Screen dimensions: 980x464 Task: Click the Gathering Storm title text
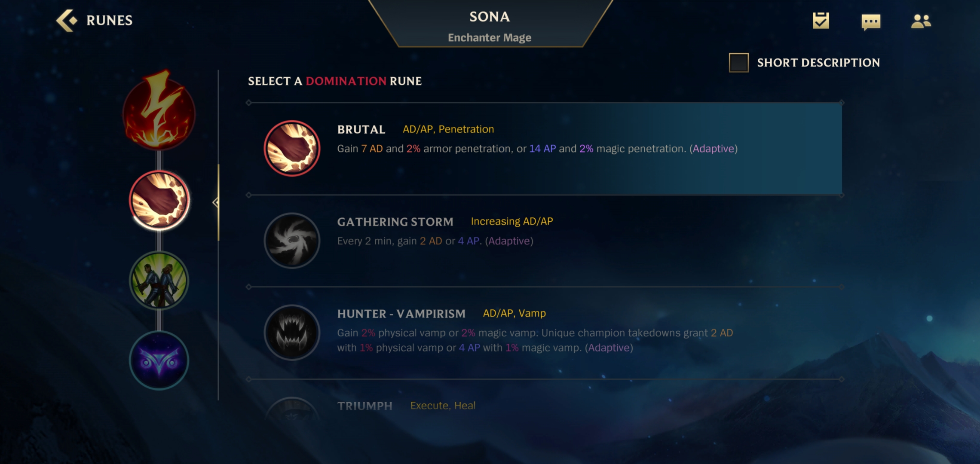(x=395, y=222)
